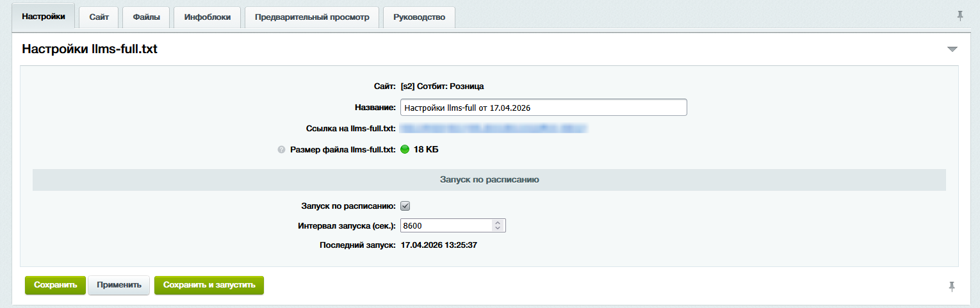Screen dimensions: 980x308
Task: Click the Применить button
Action: pos(119,285)
